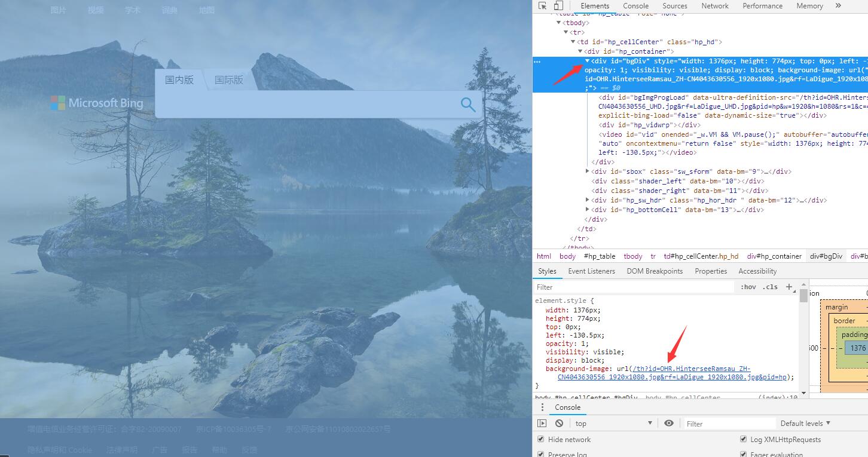Click the 图片 link in Bing header
This screenshot has width=868, height=457.
pos(59,10)
